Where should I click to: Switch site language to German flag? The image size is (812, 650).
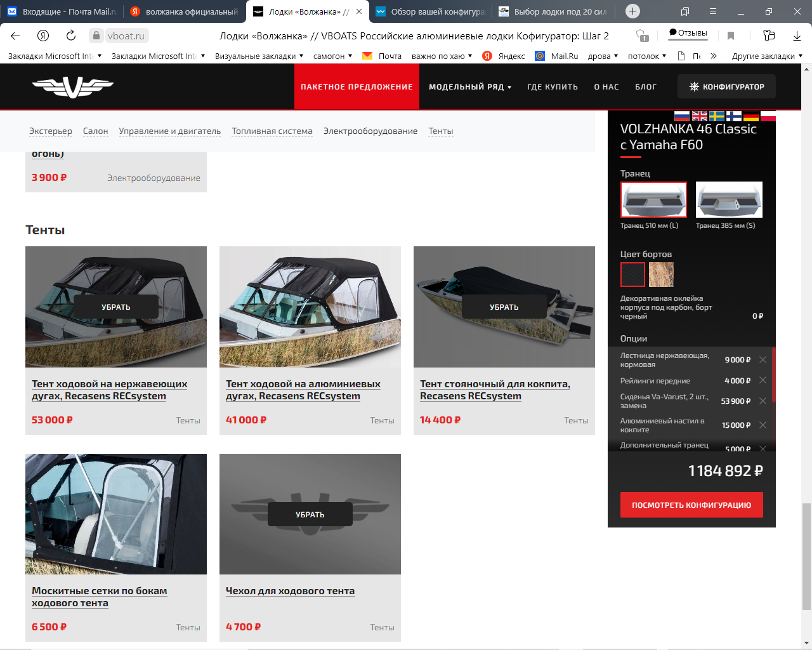point(751,116)
